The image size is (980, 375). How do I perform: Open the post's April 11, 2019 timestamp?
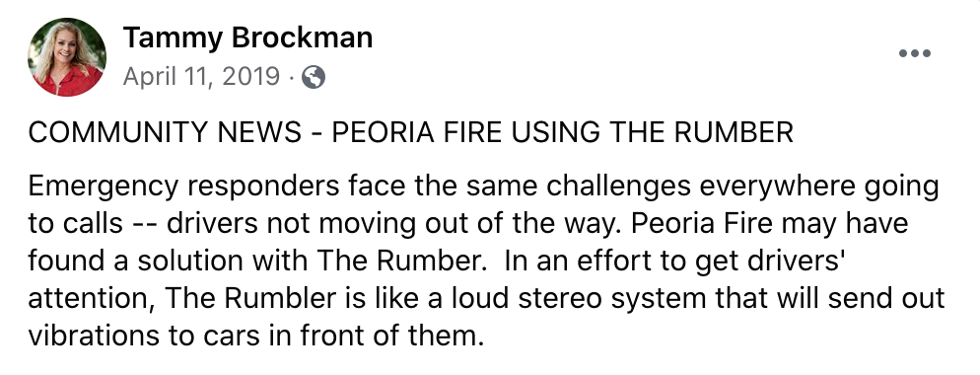tap(201, 77)
